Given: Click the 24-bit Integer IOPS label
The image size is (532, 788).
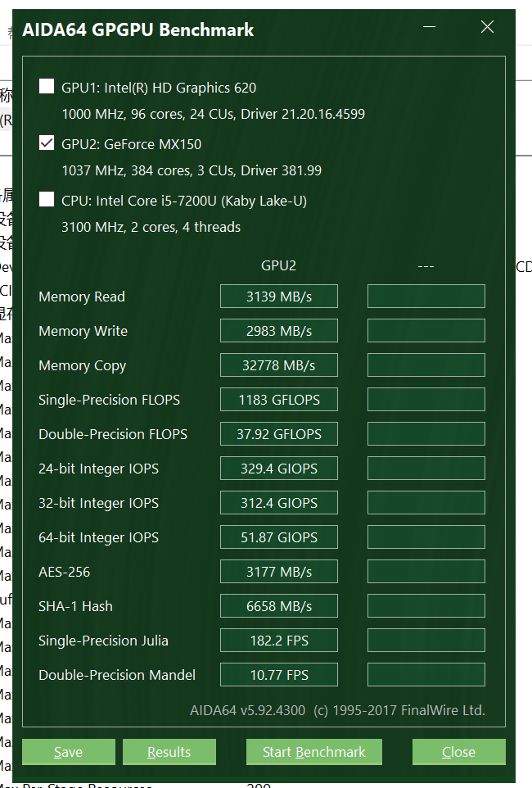Looking at the screenshot, I should tap(98, 469).
